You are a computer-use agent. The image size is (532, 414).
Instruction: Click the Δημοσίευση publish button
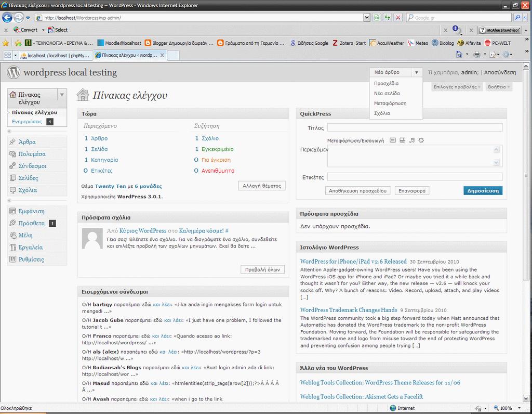[483, 190]
